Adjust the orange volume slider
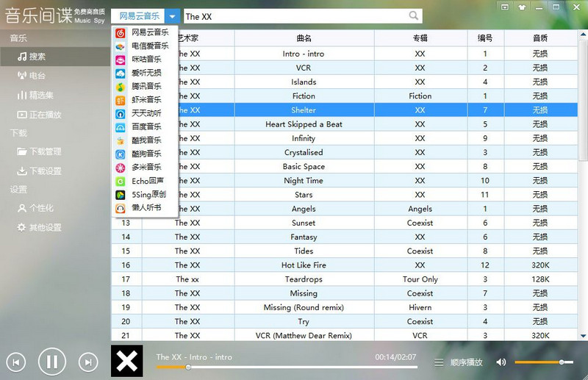Image resolution: width=588 pixels, height=380 pixels. point(544,362)
